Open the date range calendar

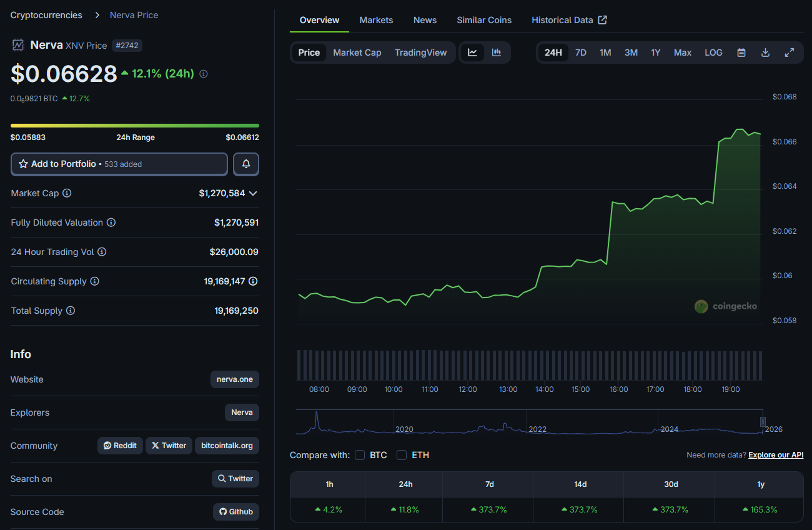(741, 52)
